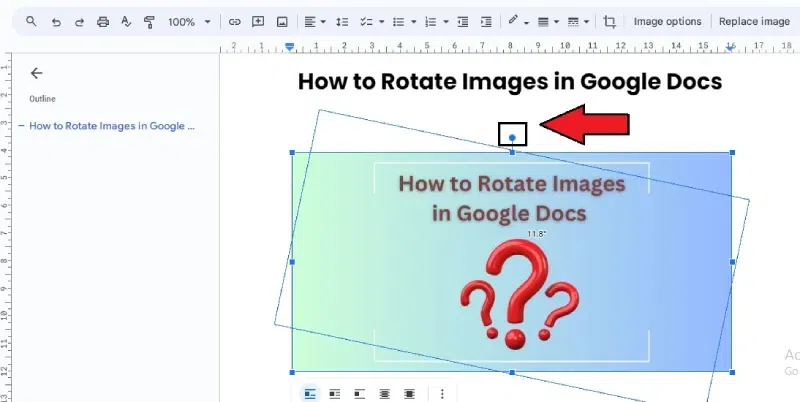Open Image options panel
This screenshot has height=402, width=800.
pyautogui.click(x=667, y=21)
